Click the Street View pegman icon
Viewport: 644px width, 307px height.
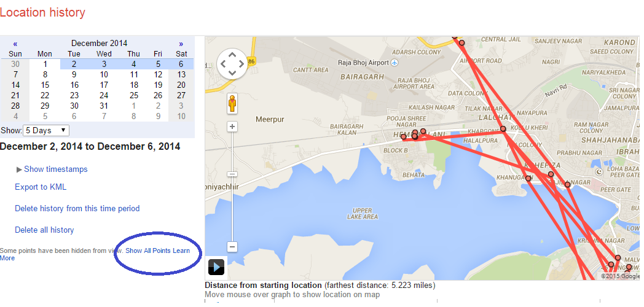coord(232,103)
